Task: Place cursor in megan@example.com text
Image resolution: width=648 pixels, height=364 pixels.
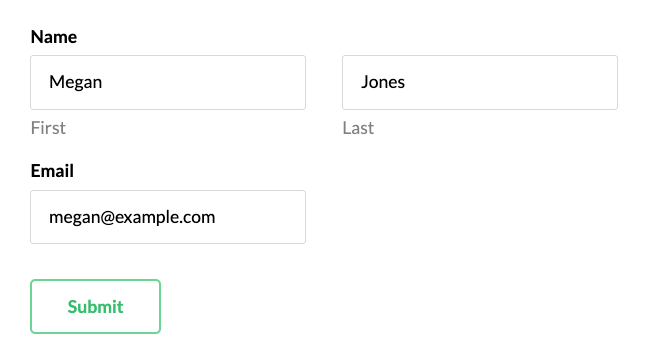Action: (x=132, y=217)
